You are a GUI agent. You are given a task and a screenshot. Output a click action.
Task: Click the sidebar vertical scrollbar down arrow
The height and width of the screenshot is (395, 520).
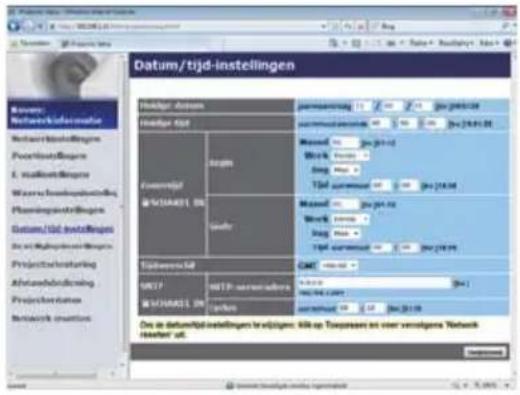coord(122,365)
